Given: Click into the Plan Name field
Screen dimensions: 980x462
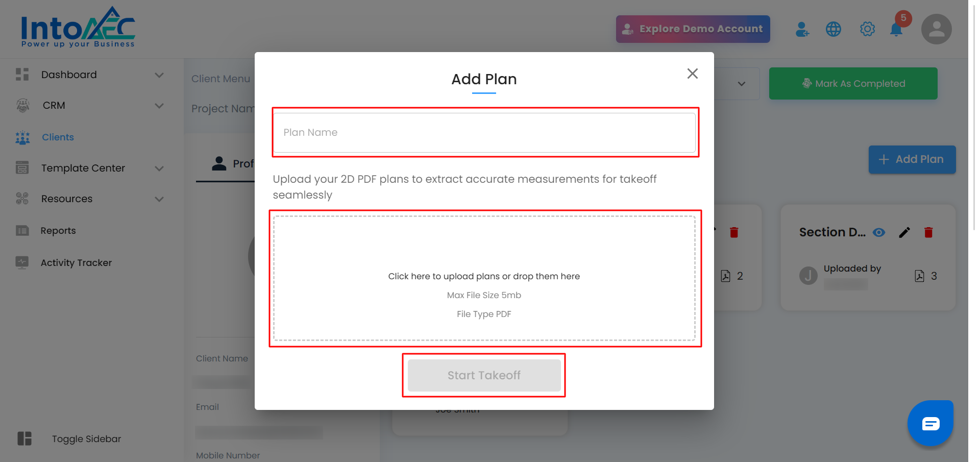Looking at the screenshot, I should tap(484, 133).
